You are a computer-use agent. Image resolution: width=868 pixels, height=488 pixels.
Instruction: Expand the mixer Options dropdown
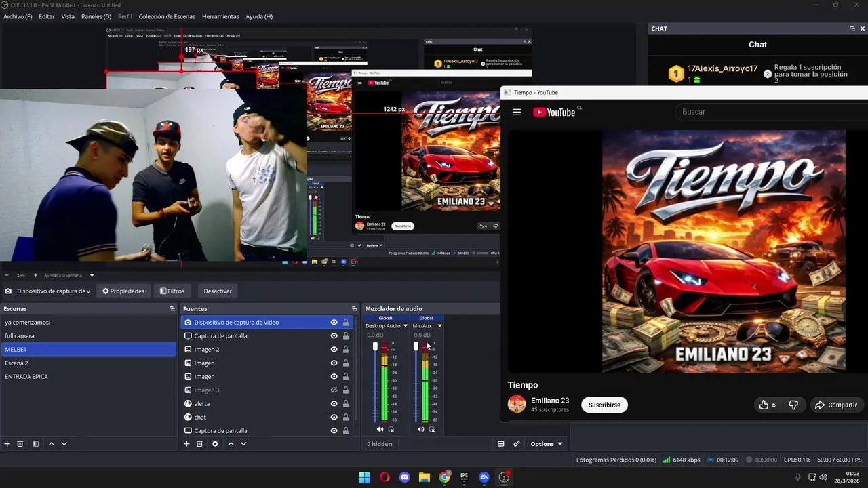tap(547, 444)
